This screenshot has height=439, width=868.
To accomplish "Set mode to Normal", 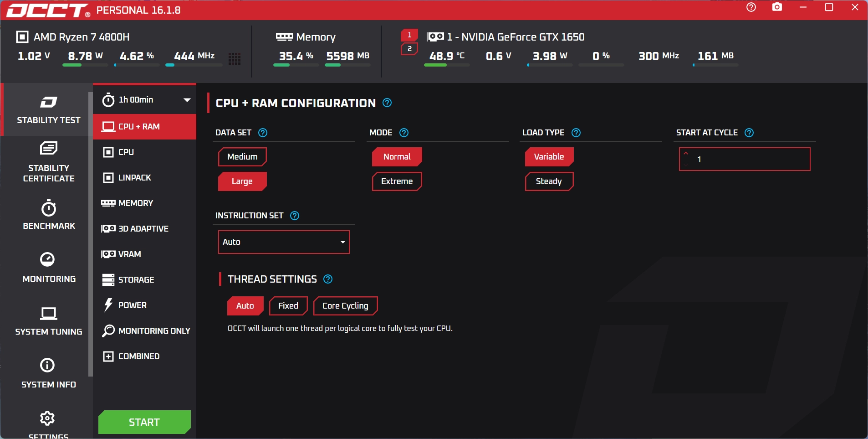I will point(397,157).
